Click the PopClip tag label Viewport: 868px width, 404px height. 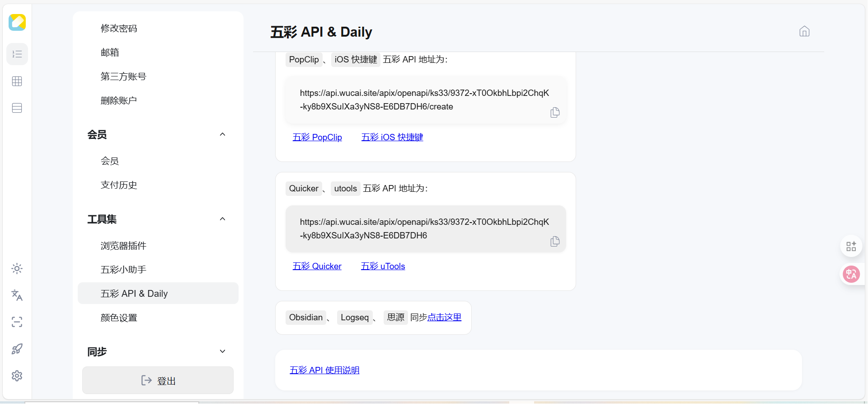point(304,60)
